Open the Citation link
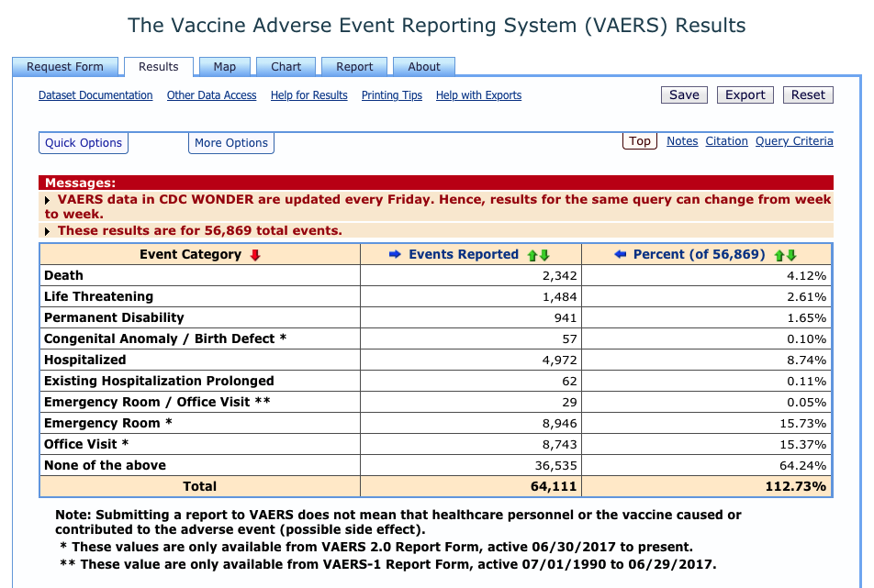Screen dimensions: 874x588 click(727, 141)
